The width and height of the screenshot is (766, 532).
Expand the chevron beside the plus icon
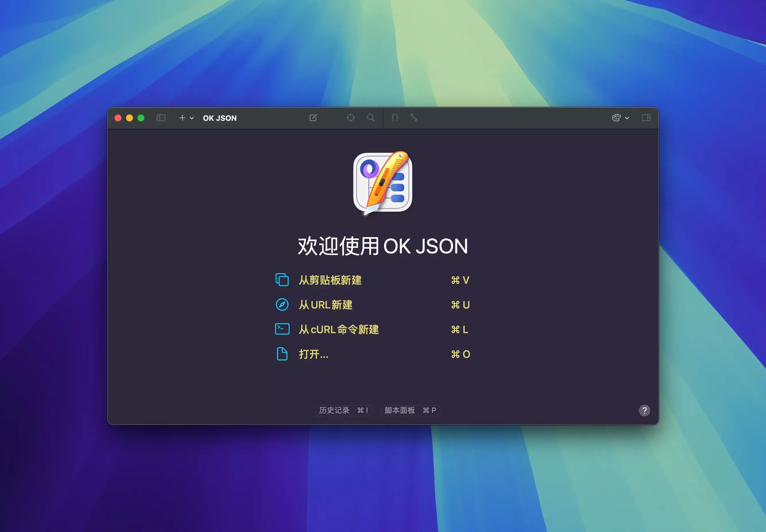point(192,118)
